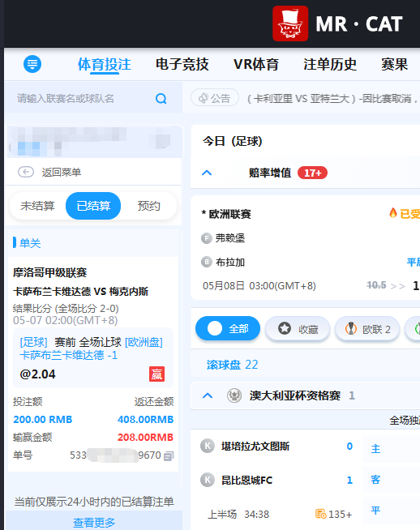
Task: Click the 弗赖堡 team badge icon
Action: point(206,238)
